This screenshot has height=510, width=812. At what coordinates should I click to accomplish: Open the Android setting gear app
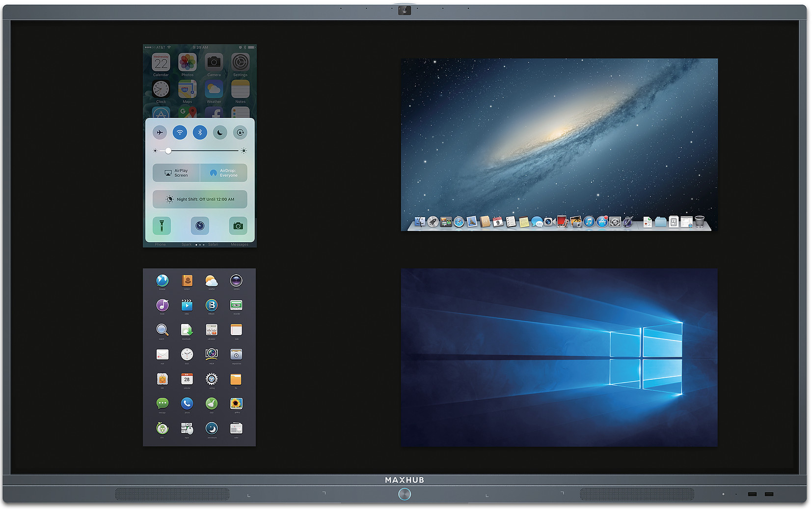pos(212,379)
